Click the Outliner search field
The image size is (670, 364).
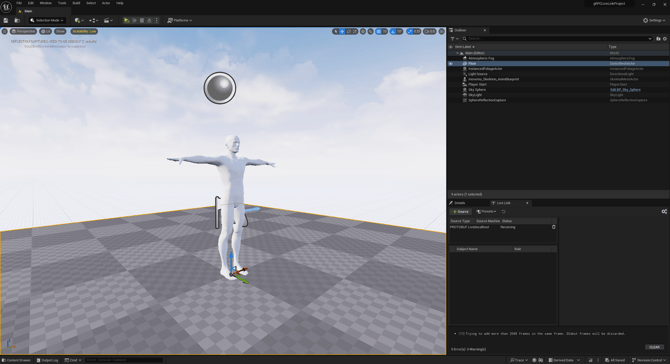click(x=557, y=38)
